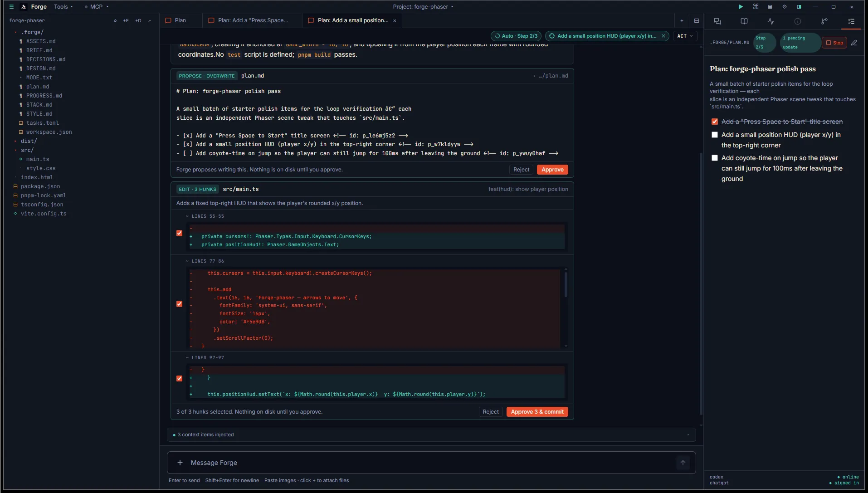Open settings via the gear icon

(785, 7)
